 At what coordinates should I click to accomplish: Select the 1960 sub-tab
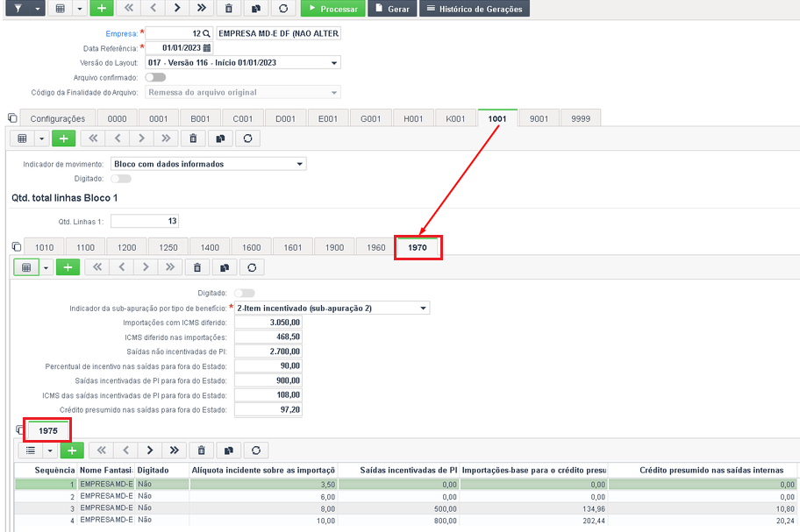coord(376,248)
